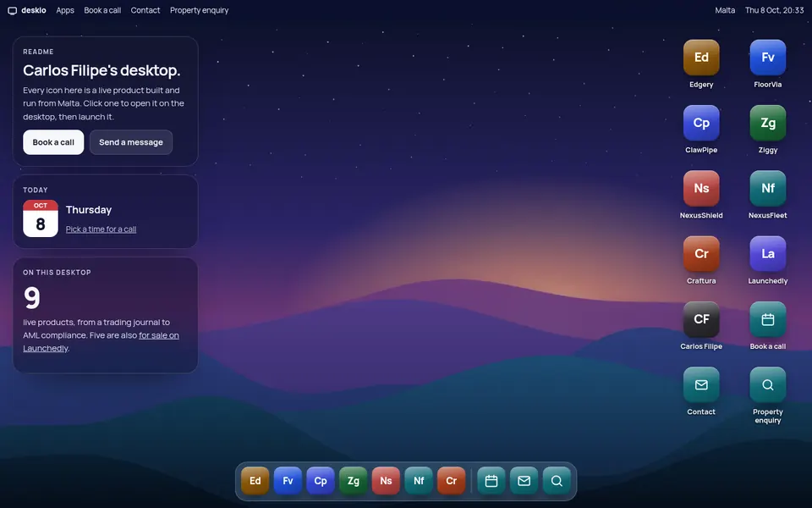The height and width of the screenshot is (508, 812).
Task: Click the Thu 8 Oct clock in menu bar
Action: point(774,10)
